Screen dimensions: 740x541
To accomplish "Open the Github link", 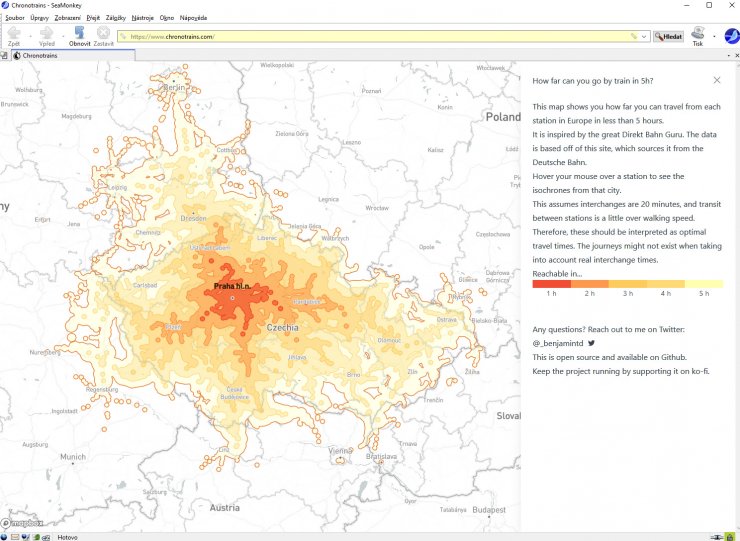I will coord(674,357).
